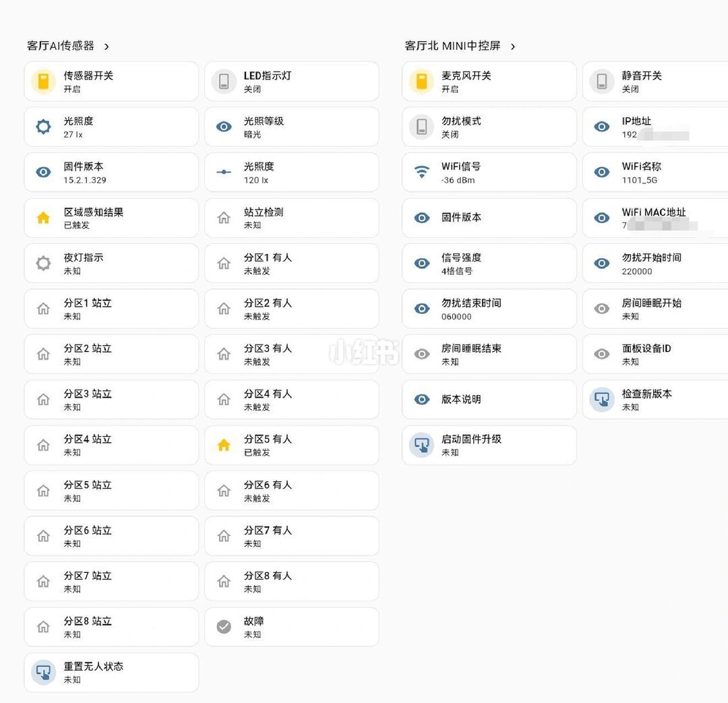This screenshot has width=728, height=703.
Task: Click the home icon of 分区4 有人
Action: (224, 400)
